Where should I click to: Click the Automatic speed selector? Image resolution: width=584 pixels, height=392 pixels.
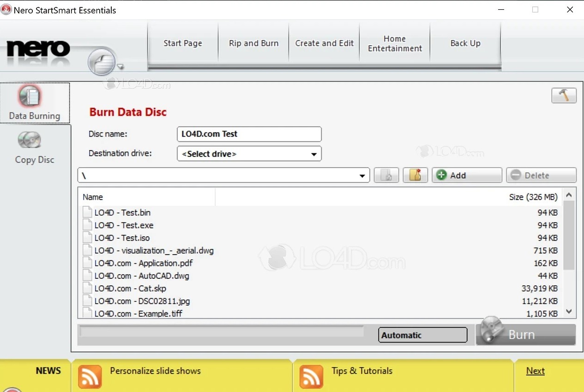tap(422, 335)
